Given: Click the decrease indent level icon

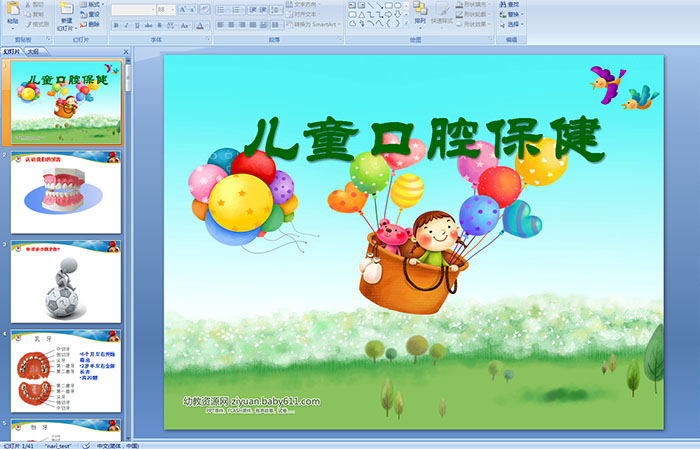Looking at the screenshot, I should click(253, 9).
